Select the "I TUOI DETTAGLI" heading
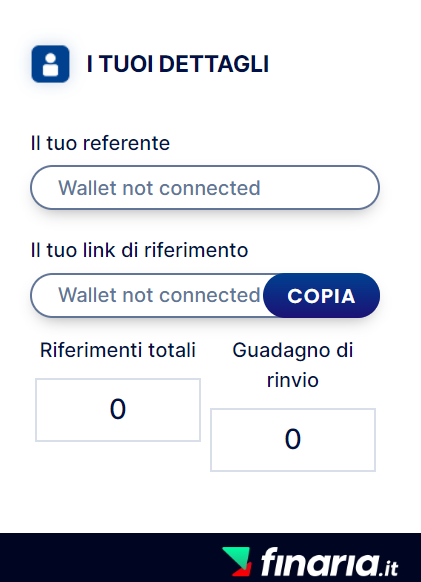Image resolution: width=421 pixels, height=582 pixels. 177,64
